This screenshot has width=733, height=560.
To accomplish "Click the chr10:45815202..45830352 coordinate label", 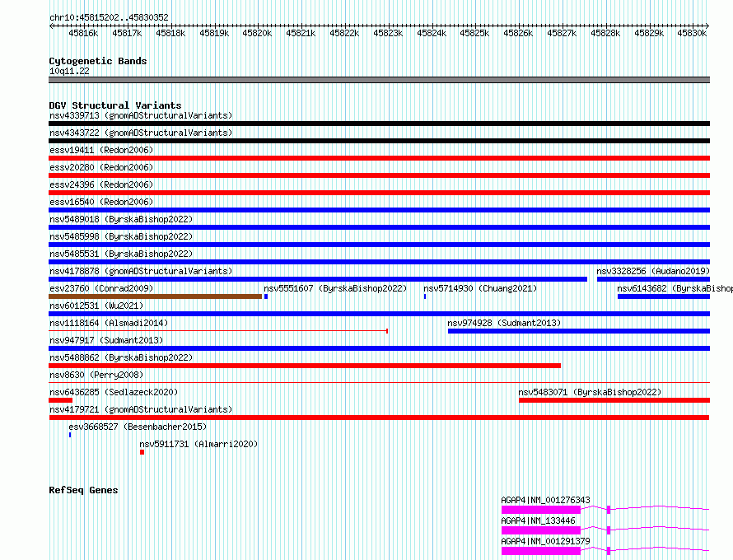I will point(109,17).
